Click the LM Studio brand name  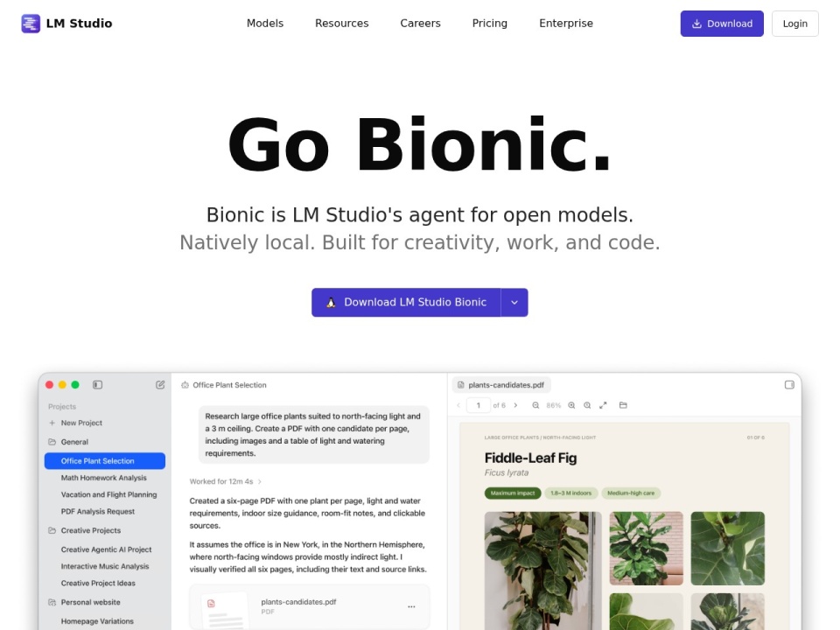80,24
